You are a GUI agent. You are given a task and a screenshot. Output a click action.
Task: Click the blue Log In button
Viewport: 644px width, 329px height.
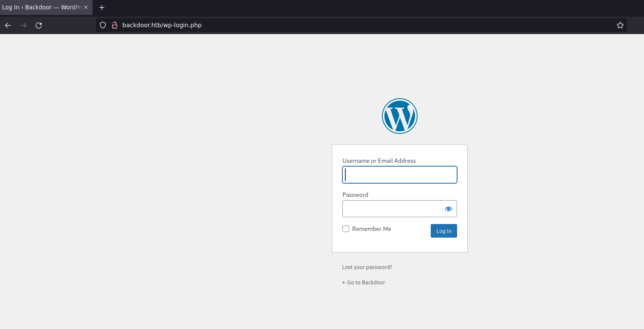(x=444, y=231)
